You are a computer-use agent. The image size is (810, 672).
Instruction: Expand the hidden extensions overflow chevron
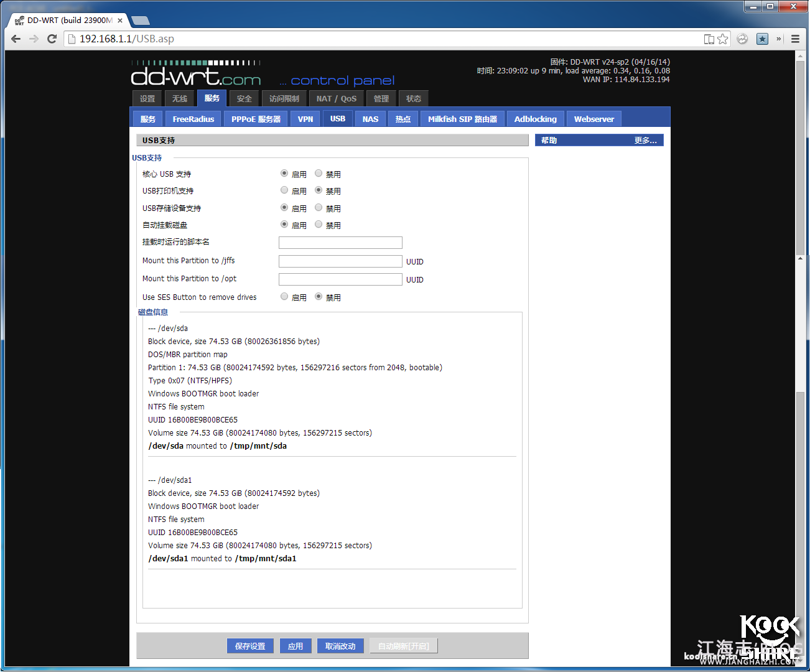778,39
